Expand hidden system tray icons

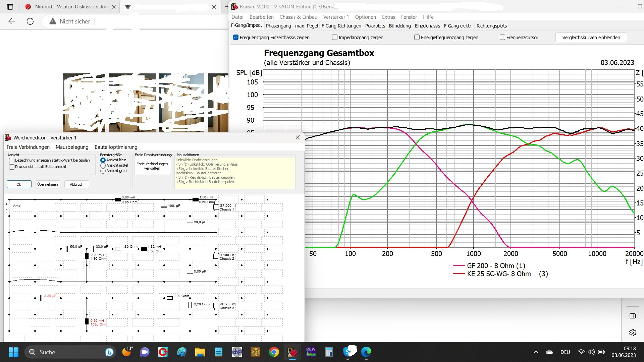[x=536, y=352]
